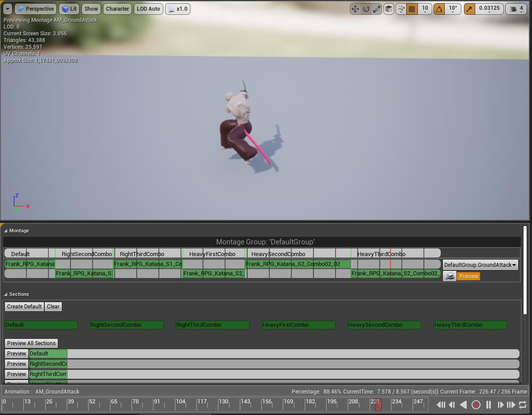Collapse the Montage section
This screenshot has width=532, height=415.
tap(5, 231)
